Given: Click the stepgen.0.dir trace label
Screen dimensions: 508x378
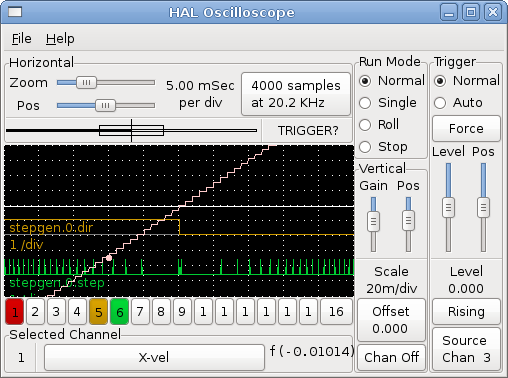Looking at the screenshot, I should (x=51, y=228).
